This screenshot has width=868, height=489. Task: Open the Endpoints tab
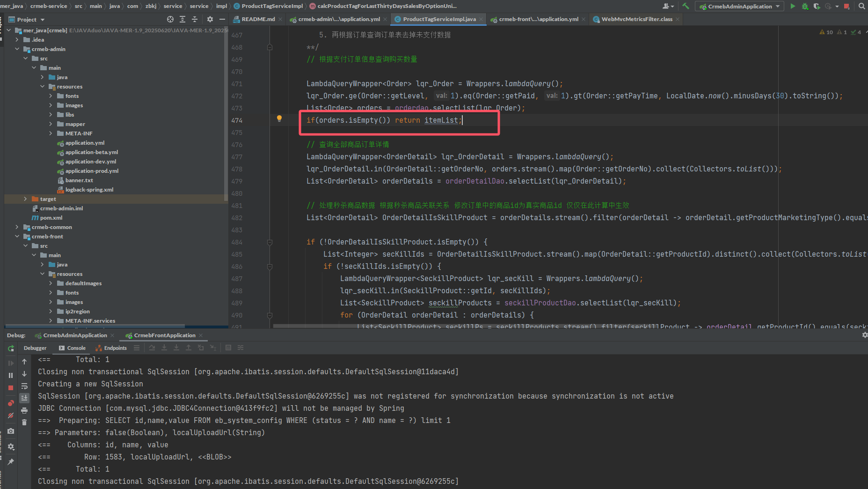pyautogui.click(x=111, y=348)
